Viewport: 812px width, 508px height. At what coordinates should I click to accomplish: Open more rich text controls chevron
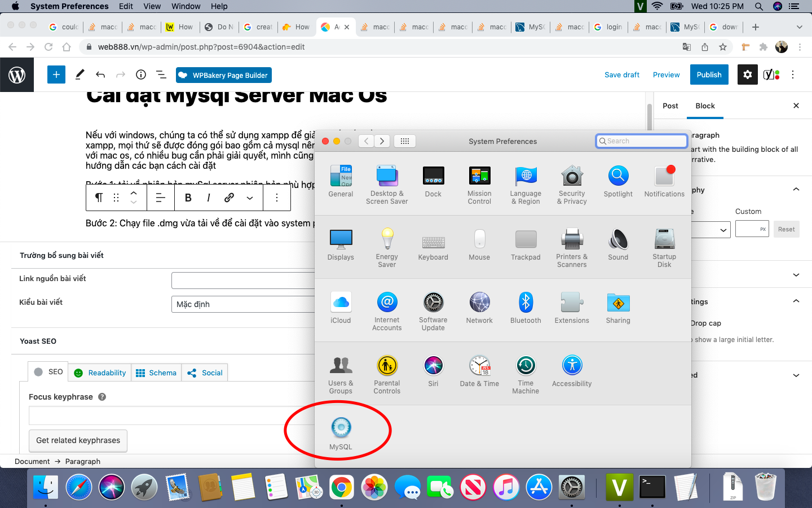point(250,198)
